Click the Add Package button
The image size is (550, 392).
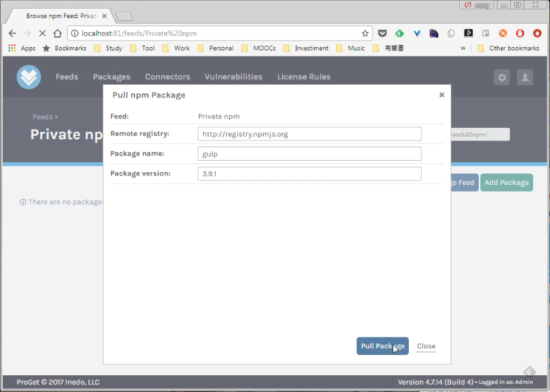pyautogui.click(x=506, y=182)
